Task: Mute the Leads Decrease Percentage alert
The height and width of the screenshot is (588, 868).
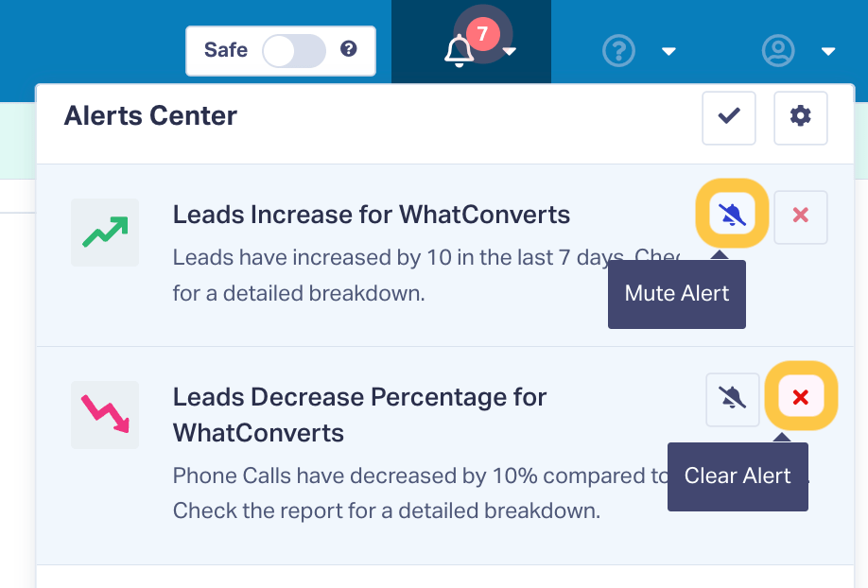Action: [x=733, y=399]
